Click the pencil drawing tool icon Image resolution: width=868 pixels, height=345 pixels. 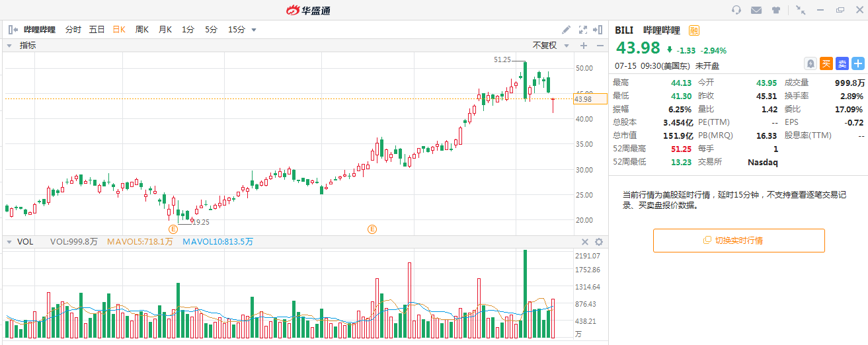(x=566, y=30)
